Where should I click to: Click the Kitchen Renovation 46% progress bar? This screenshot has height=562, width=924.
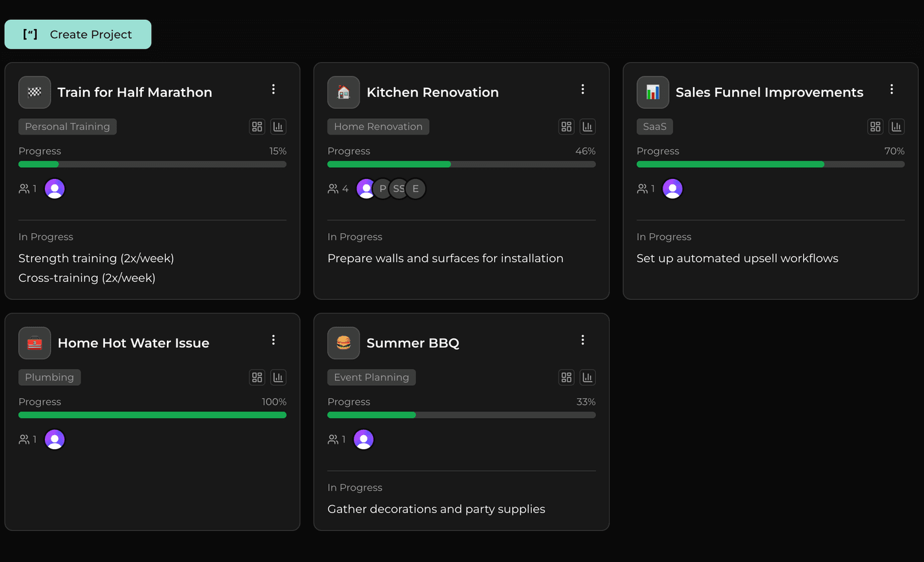(x=461, y=164)
